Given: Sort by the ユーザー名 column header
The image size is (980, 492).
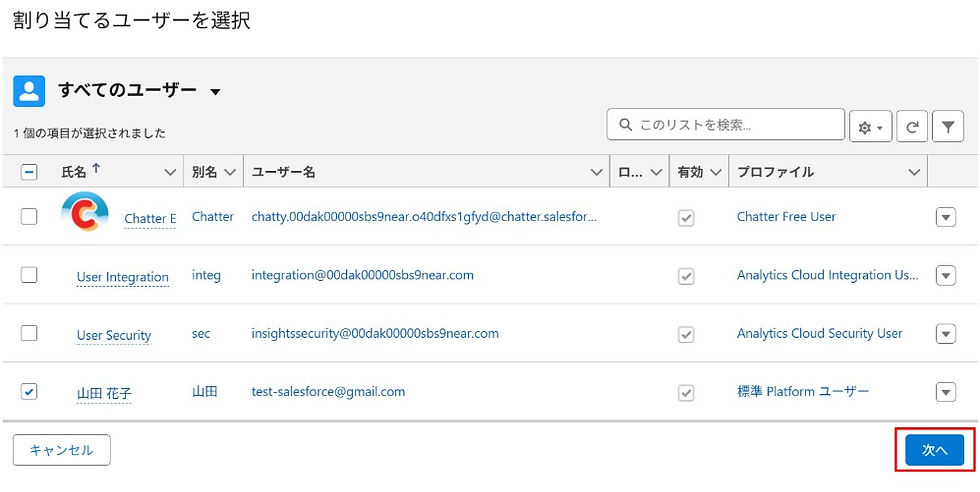Looking at the screenshot, I should coord(283,172).
